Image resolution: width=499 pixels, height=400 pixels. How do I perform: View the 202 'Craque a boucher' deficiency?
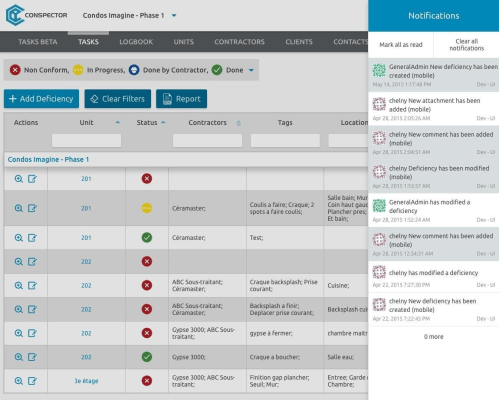[19, 357]
